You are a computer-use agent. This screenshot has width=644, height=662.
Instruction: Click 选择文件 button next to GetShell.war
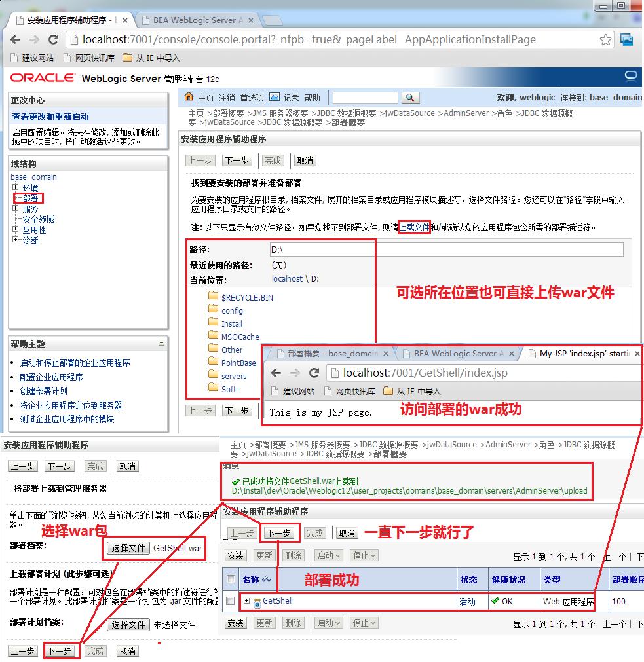[128, 548]
